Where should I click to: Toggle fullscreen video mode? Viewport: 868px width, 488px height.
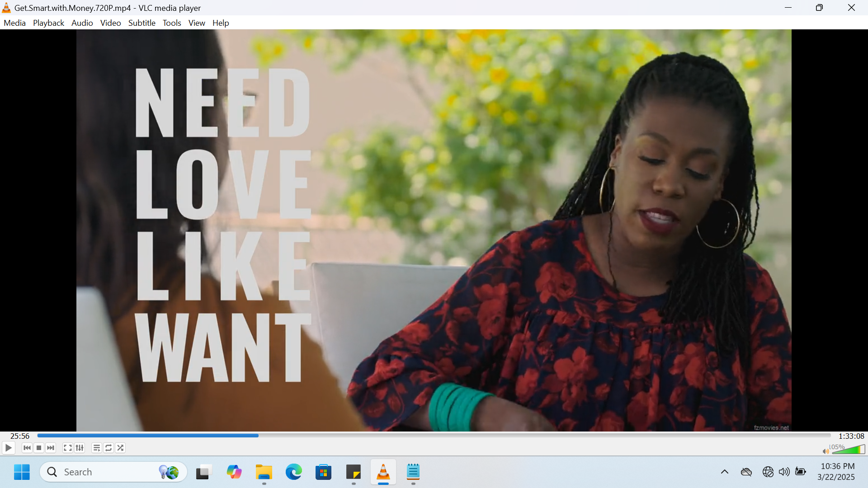point(67,448)
